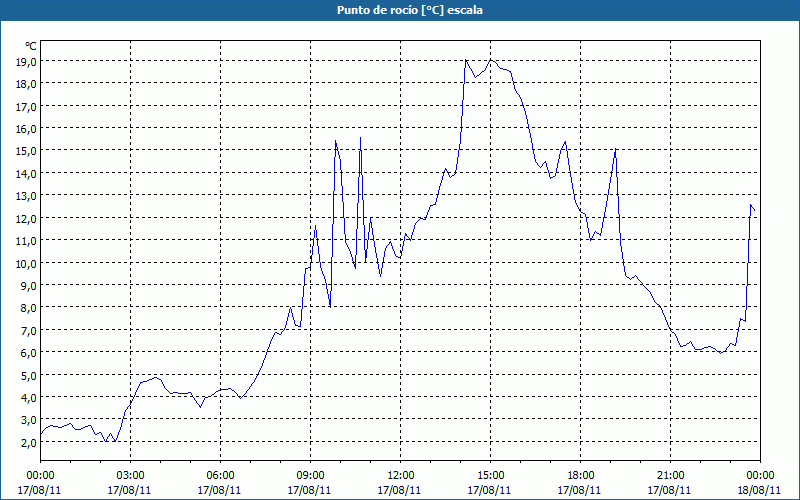This screenshot has height=500, width=800.
Task: Click the 09:00 time label
Action: [x=311, y=476]
